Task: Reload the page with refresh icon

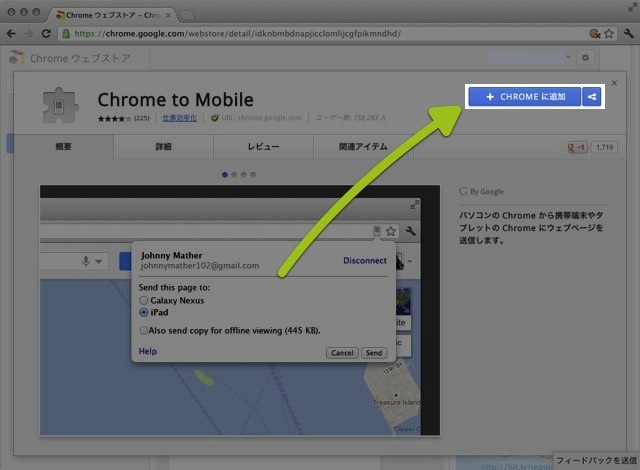Action: tap(46, 33)
